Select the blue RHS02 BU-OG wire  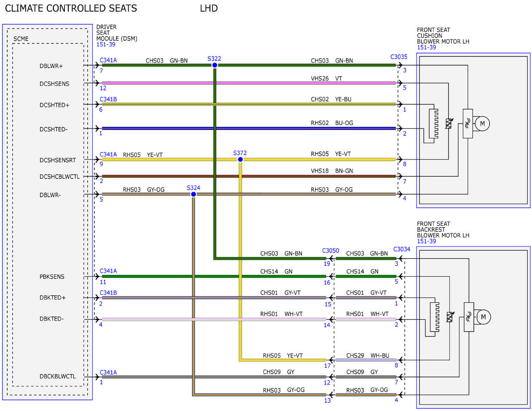click(x=249, y=129)
